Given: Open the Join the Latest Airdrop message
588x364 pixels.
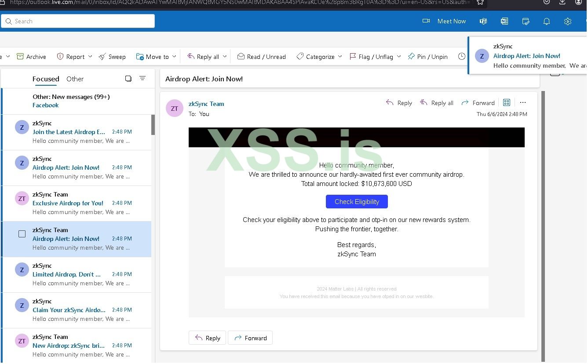Looking at the screenshot, I should click(x=77, y=132).
